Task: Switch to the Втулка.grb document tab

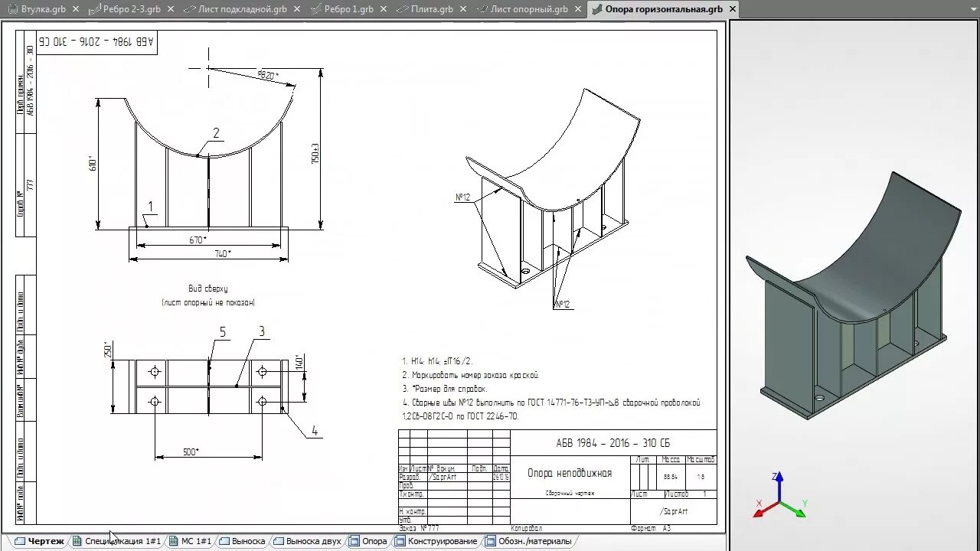Action: coord(43,9)
